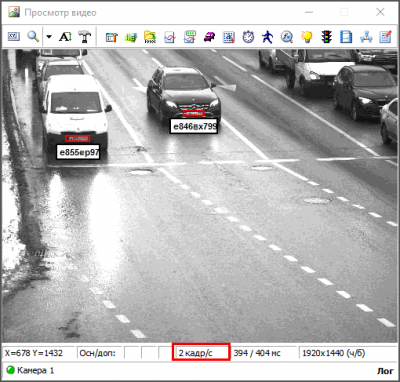
Task: Click the network connection icon
Action: tap(366, 37)
